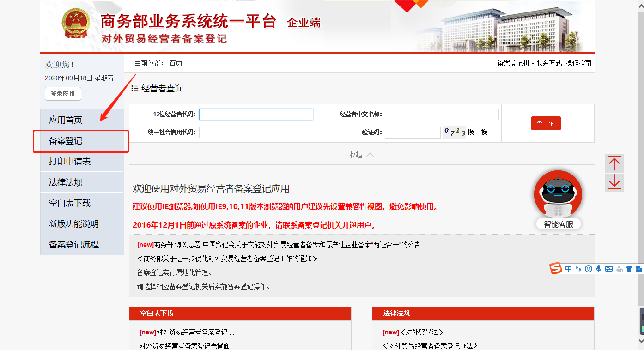
Task: Toggle Sogou Chinese/English input mode
Action: point(568,268)
